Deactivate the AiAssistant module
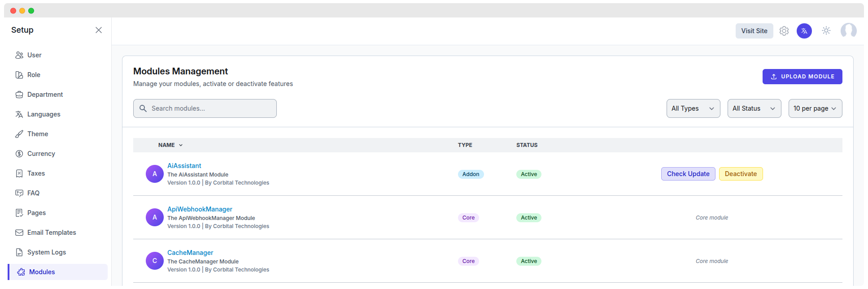 pyautogui.click(x=741, y=174)
